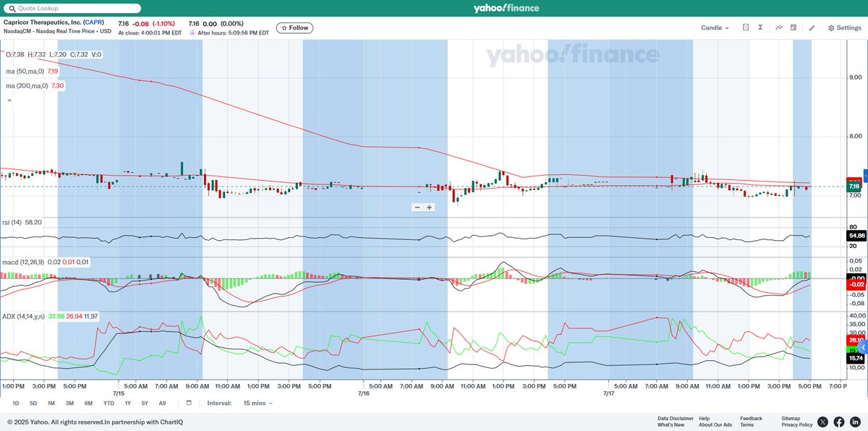Click the ma (50,ma,0) indicator label
This screenshot has width=868, height=431.
pyautogui.click(x=25, y=72)
